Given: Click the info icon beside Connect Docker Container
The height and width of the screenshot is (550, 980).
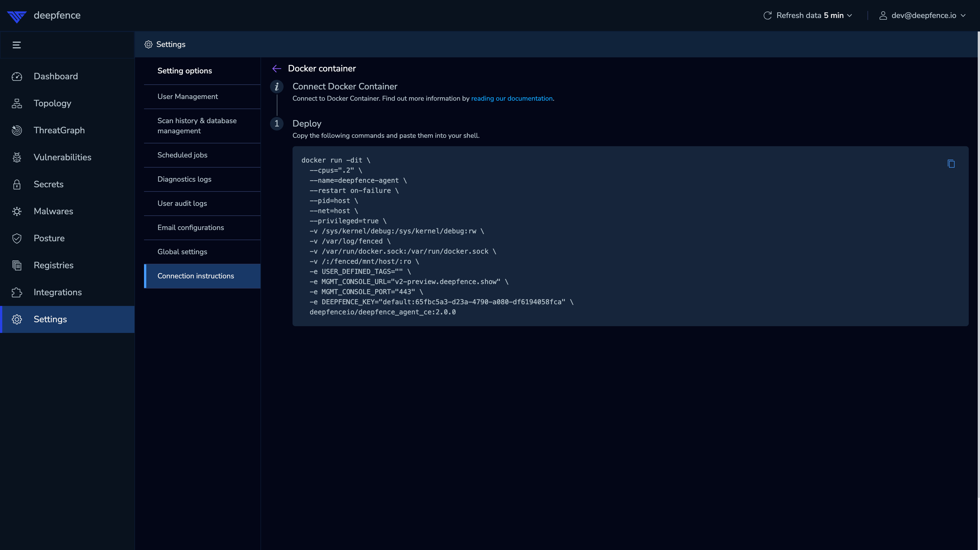Looking at the screenshot, I should pos(277,87).
